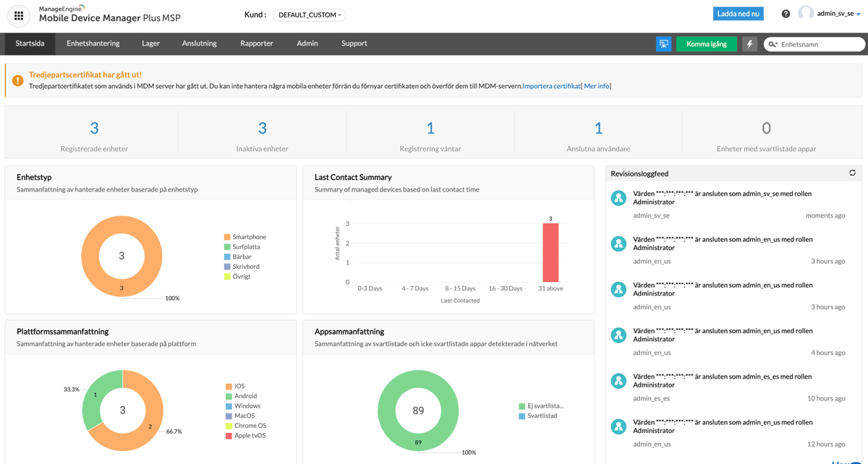
Task: Open the Mer info link
Action: point(597,86)
